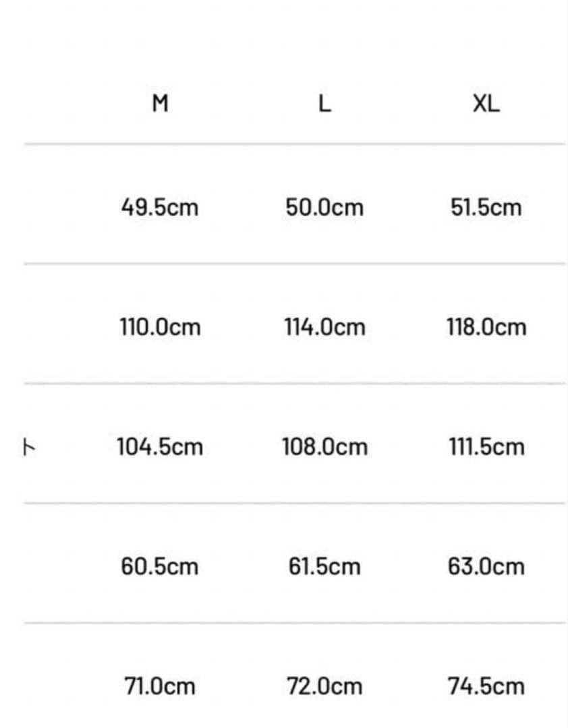Click the 63.0cm cell under XL
This screenshot has width=568, height=728.
coord(486,566)
